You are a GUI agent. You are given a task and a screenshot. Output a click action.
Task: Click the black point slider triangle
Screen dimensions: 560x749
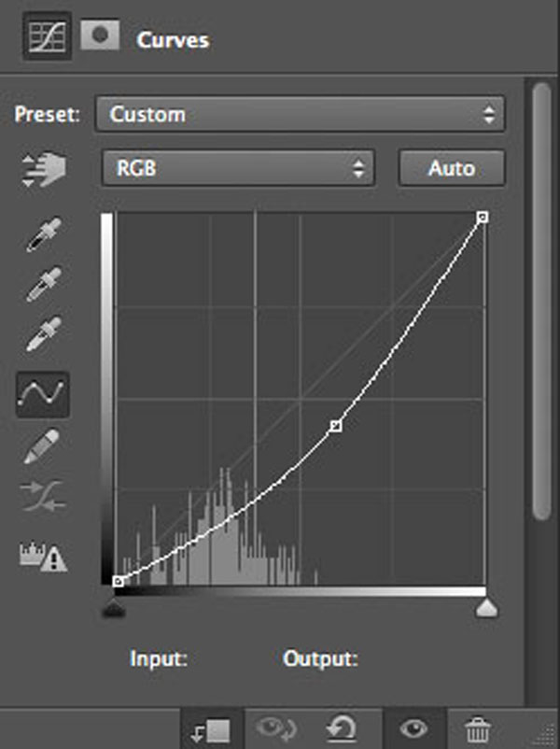tap(114, 609)
